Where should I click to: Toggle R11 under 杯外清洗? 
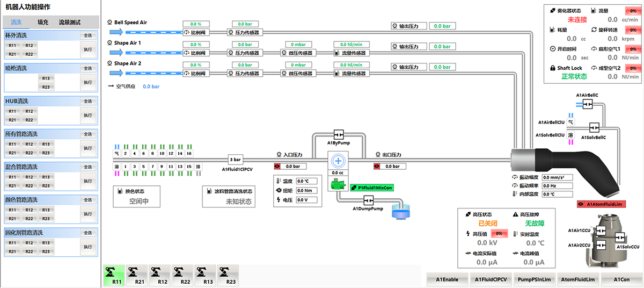coord(12,46)
